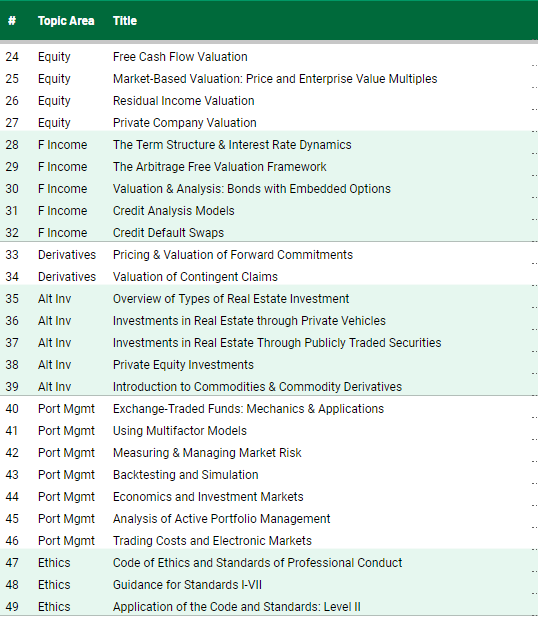Click row number 35
This screenshot has width=538, height=627.
point(12,299)
